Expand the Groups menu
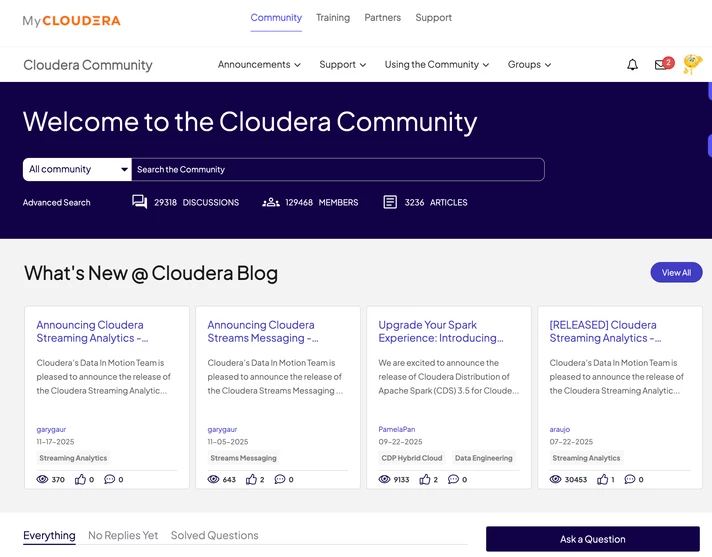Viewport: 712px width, 557px height. pyautogui.click(x=529, y=64)
